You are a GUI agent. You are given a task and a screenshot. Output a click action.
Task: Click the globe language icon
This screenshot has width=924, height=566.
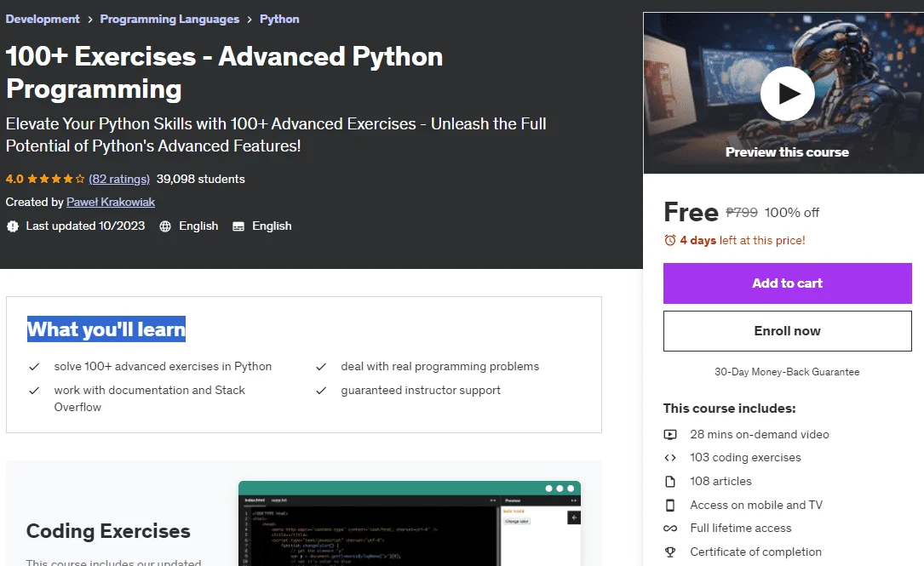(x=165, y=226)
